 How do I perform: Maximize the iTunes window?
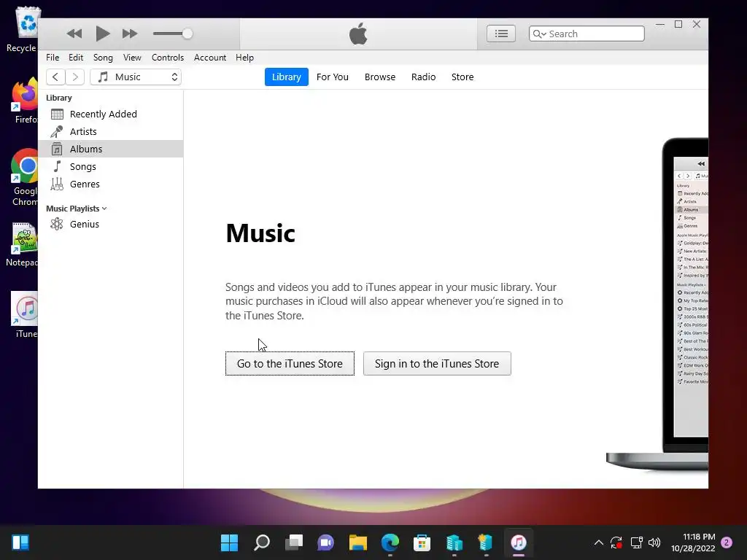[x=678, y=24]
